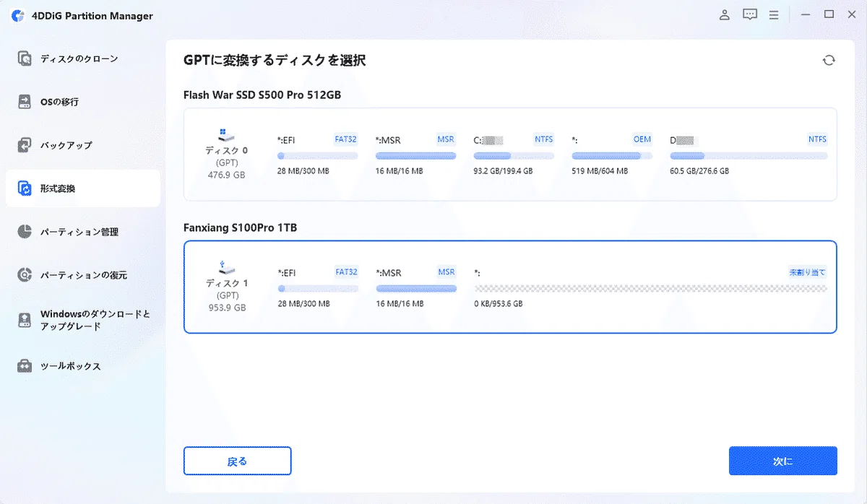Screen dimensions: 867x504
Task: Click the Windows download and upgrade icon
Action: tap(25, 320)
